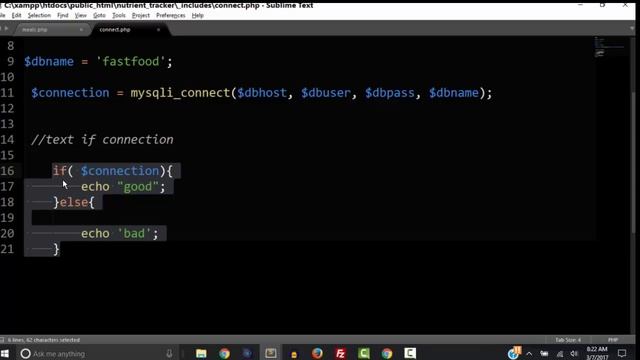Open the Preferences menu
The image size is (640, 360).
(x=171, y=16)
